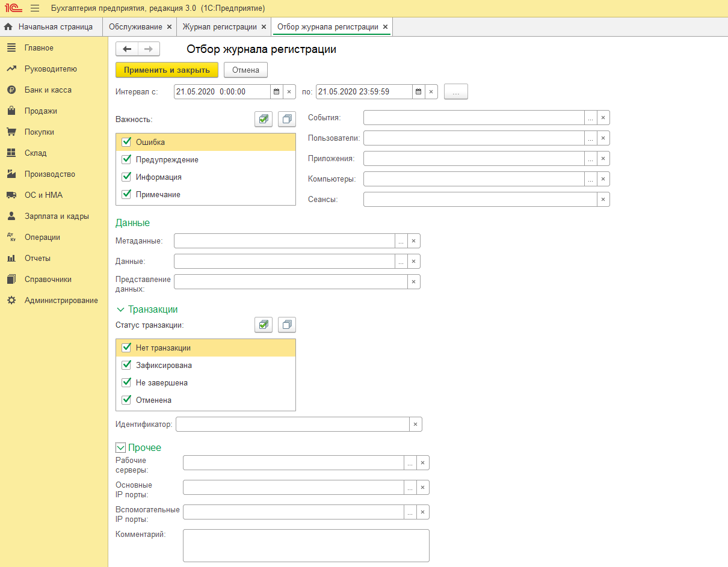The width and height of the screenshot is (728, 567).
Task: Open calendar picker for the по date
Action: click(419, 92)
